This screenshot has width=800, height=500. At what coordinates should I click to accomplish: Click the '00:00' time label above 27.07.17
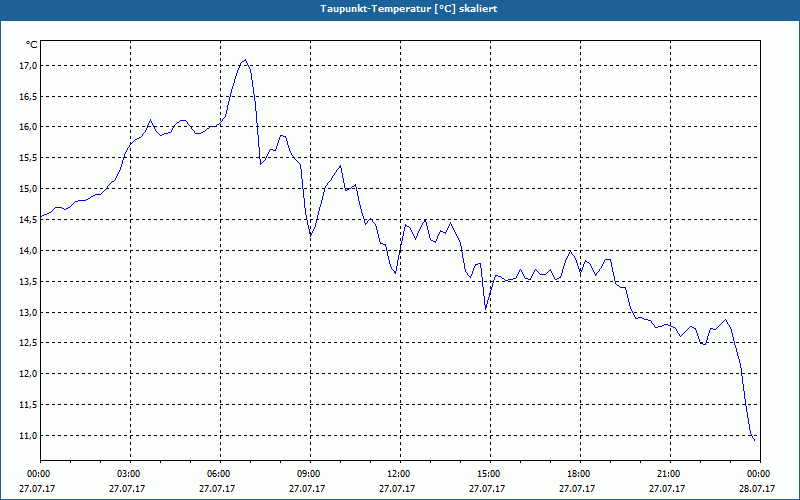pyautogui.click(x=37, y=474)
